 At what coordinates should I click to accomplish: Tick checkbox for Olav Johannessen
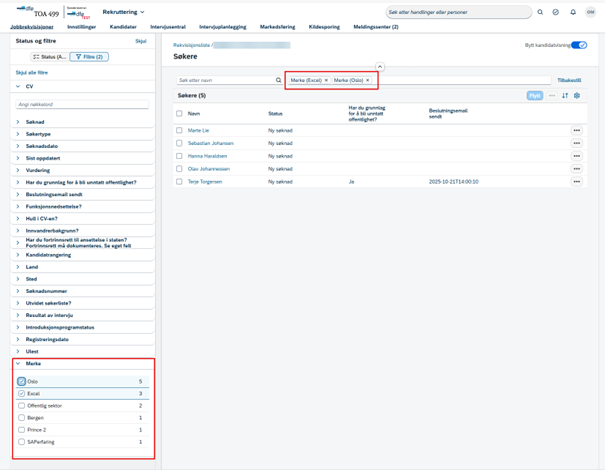point(179,169)
